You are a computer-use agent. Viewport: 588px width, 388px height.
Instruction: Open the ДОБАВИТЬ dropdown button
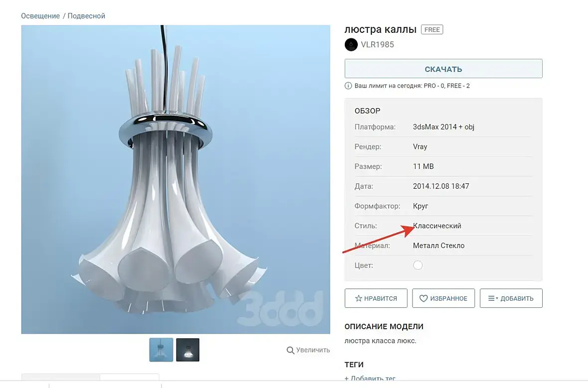511,298
